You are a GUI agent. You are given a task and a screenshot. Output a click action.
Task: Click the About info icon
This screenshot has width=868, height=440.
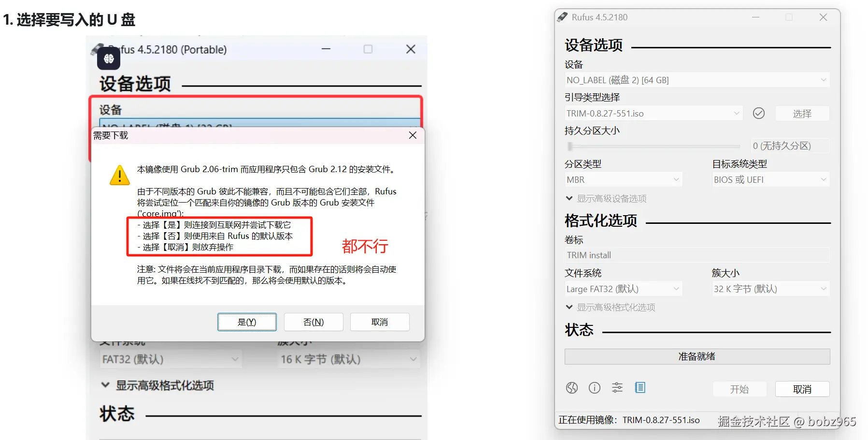[594, 387]
